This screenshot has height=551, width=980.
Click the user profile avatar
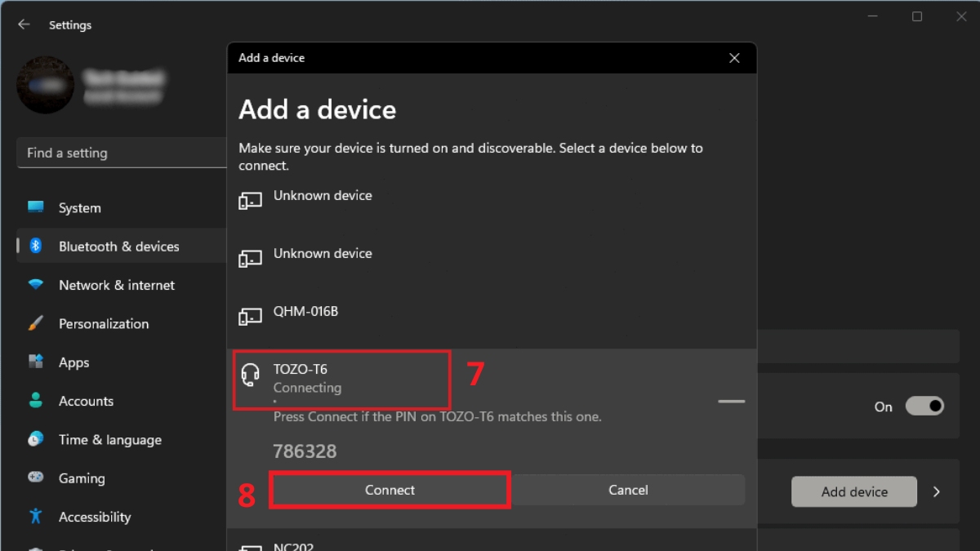(46, 85)
